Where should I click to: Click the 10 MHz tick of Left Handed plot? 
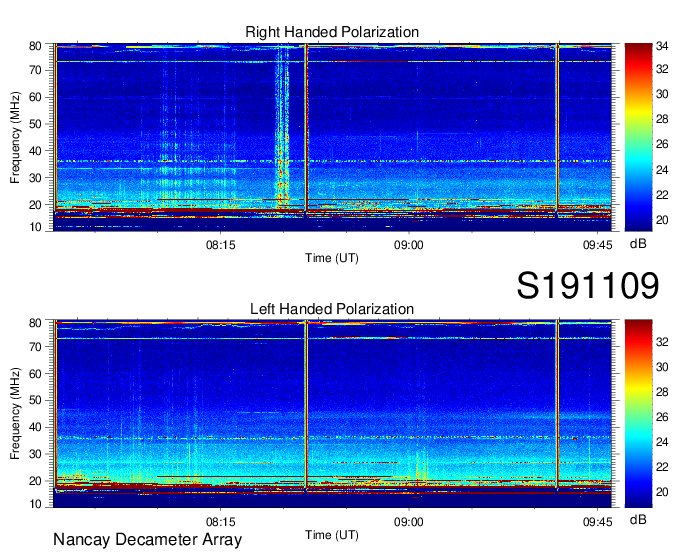click(x=35, y=504)
